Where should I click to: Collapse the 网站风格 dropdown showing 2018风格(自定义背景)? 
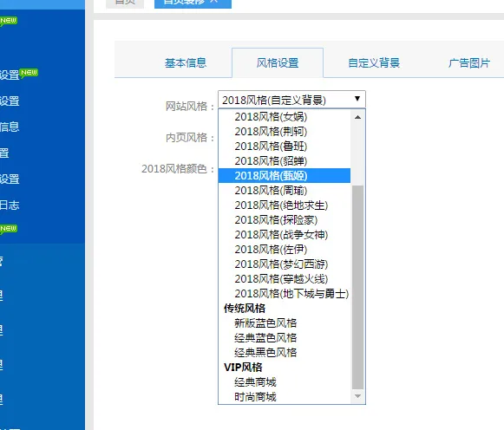(291, 100)
